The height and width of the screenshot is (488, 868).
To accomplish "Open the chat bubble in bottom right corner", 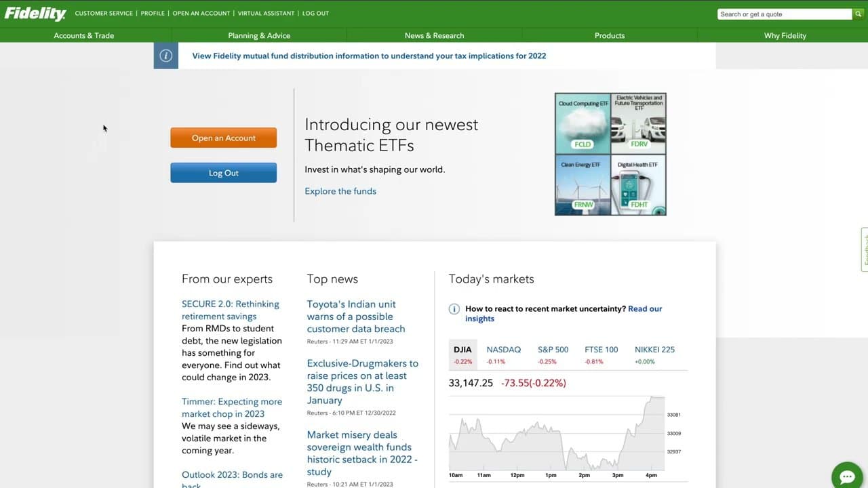I will (847, 475).
